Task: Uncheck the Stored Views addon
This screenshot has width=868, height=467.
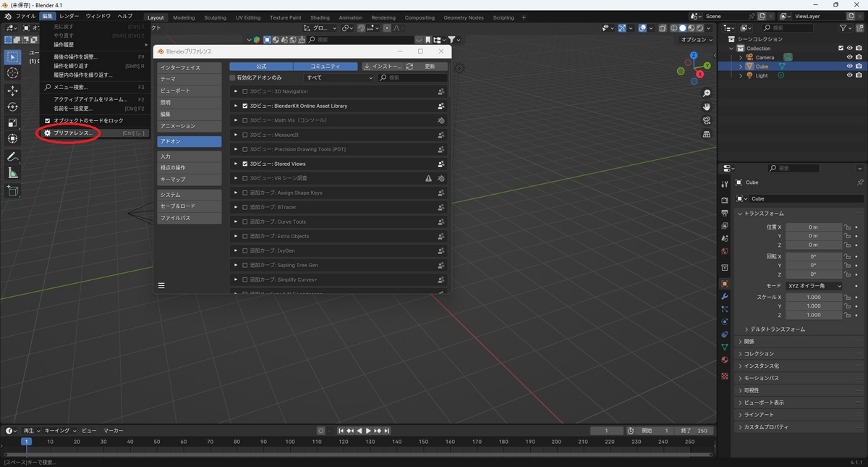Action: point(245,164)
